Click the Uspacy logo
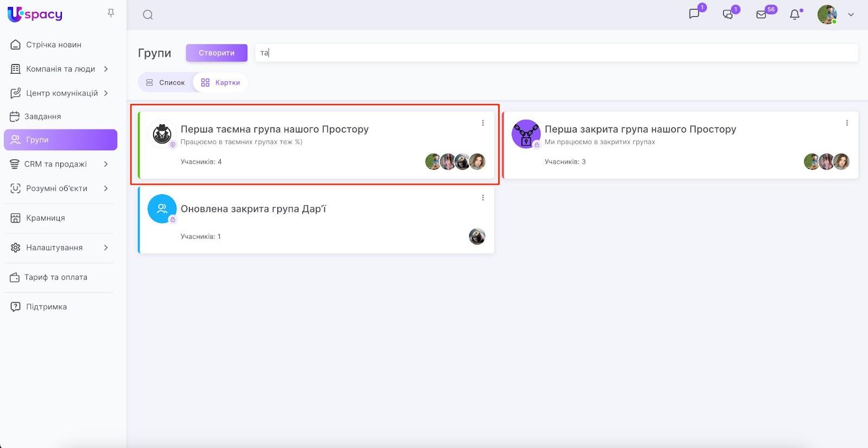This screenshot has height=448, width=868. coord(35,14)
